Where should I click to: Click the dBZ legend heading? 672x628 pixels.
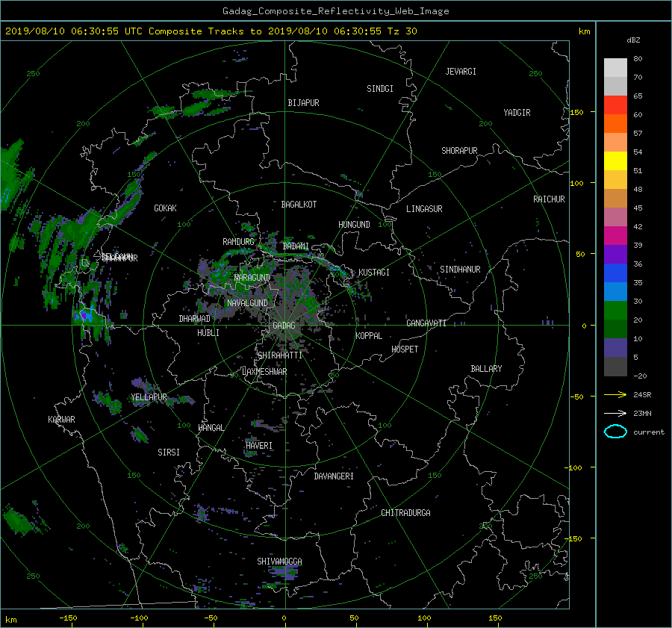(x=633, y=40)
